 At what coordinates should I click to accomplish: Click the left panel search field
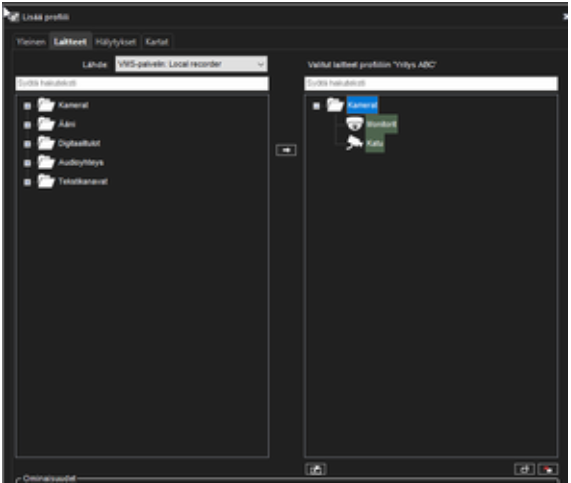tap(142, 83)
